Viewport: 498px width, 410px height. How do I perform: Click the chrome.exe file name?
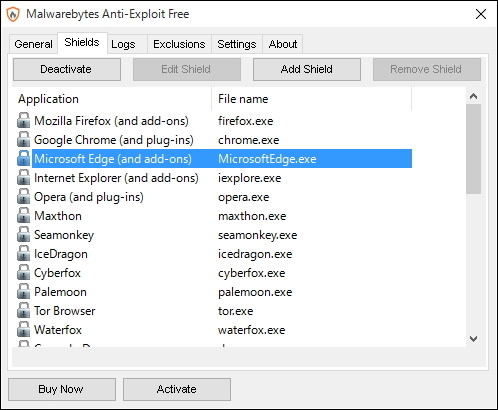pyautogui.click(x=249, y=140)
